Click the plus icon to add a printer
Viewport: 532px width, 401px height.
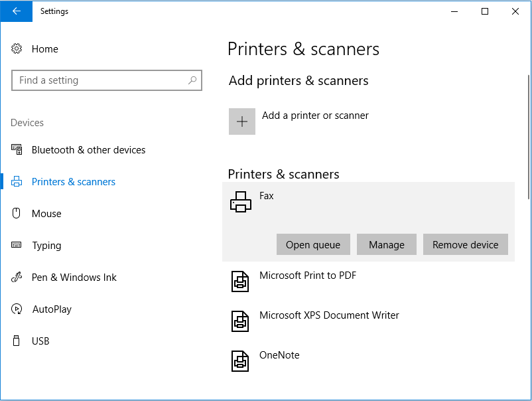click(x=241, y=121)
